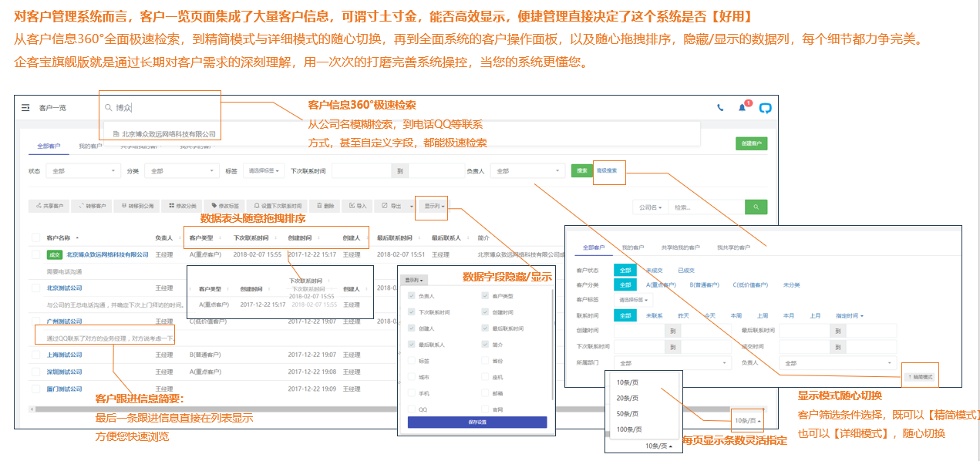Expand the arrow next to 导出
Viewport: 980px width, 461px height.
(411, 207)
